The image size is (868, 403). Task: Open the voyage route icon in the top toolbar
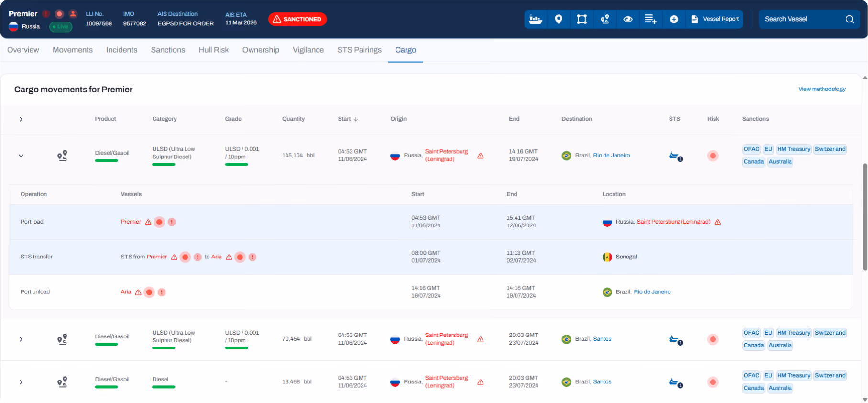[605, 19]
